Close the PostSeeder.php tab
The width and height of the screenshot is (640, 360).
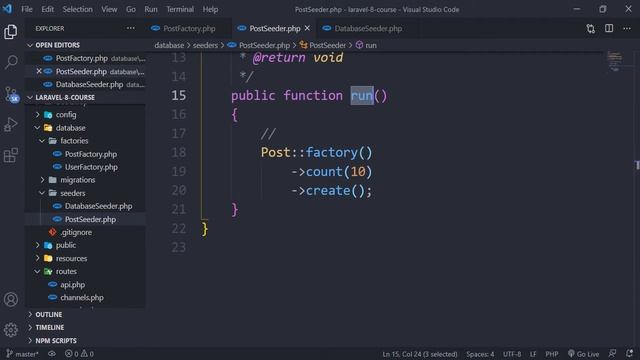tap(307, 28)
